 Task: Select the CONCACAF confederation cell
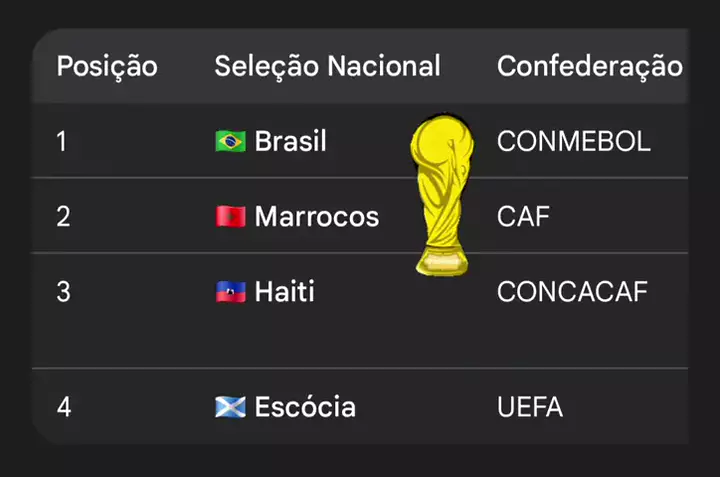point(573,292)
